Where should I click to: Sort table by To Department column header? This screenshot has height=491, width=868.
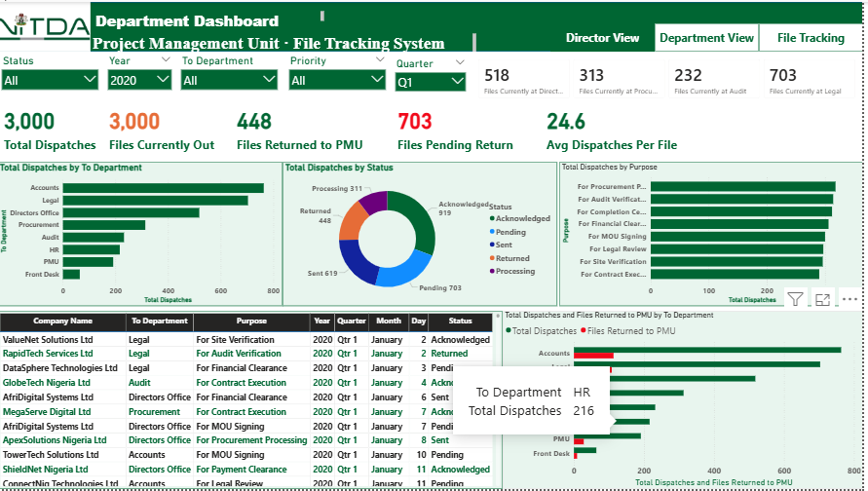pyautogui.click(x=160, y=321)
